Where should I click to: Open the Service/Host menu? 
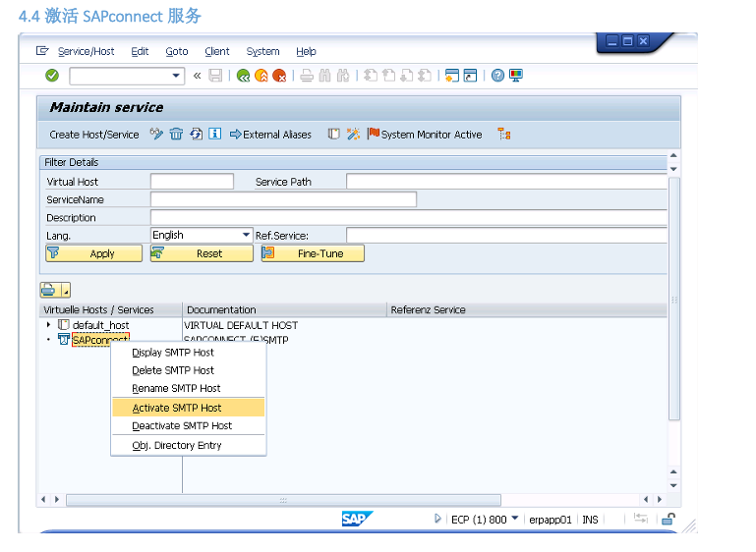point(86,51)
